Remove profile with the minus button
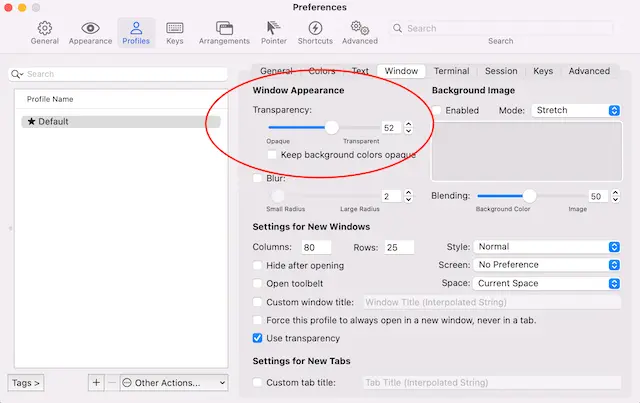The height and width of the screenshot is (403, 640). tap(112, 383)
